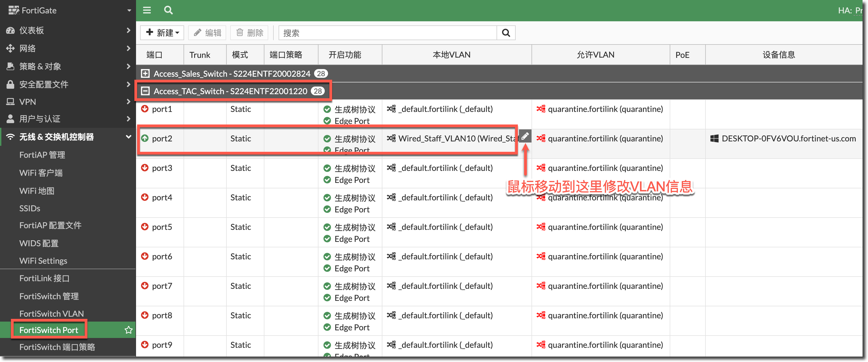The width and height of the screenshot is (868, 362).
Task: Click inside the 搜索 input field
Action: pyautogui.click(x=388, y=33)
